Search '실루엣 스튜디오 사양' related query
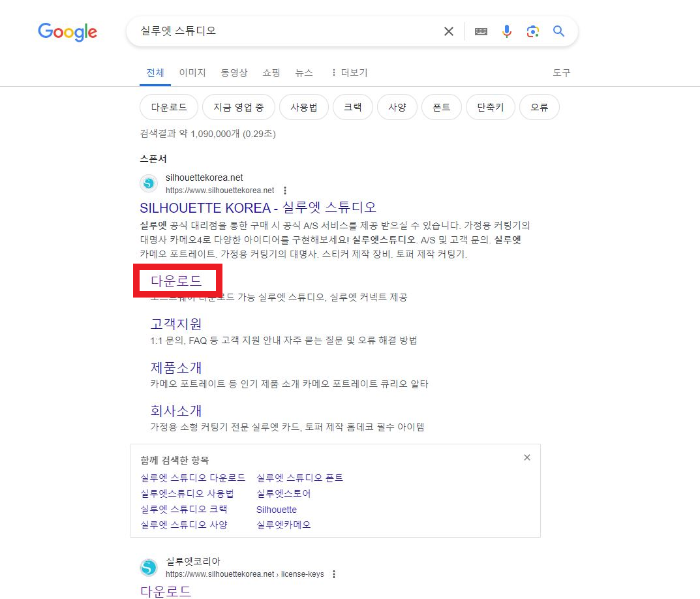Viewport: 700px width, 599px height. click(x=184, y=525)
